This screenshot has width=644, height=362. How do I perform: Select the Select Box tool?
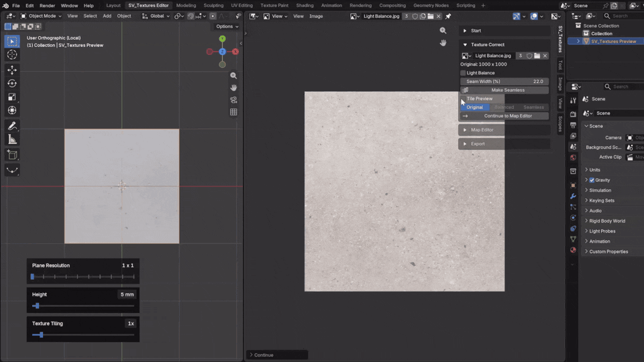click(12, 41)
